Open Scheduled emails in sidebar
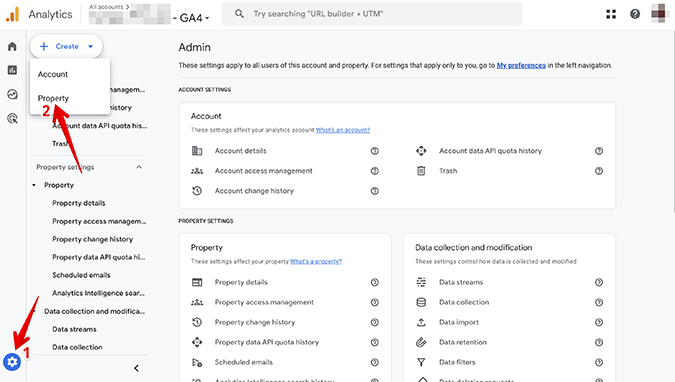The image size is (675, 382). (81, 275)
